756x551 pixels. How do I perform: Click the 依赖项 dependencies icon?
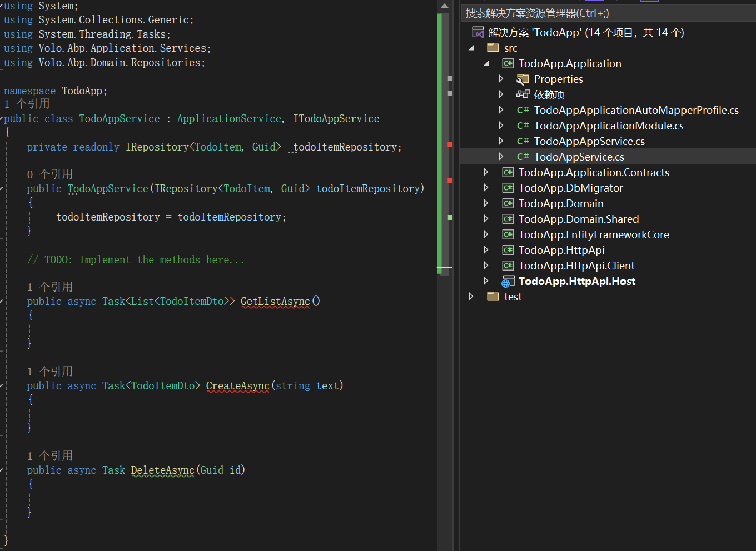point(523,94)
